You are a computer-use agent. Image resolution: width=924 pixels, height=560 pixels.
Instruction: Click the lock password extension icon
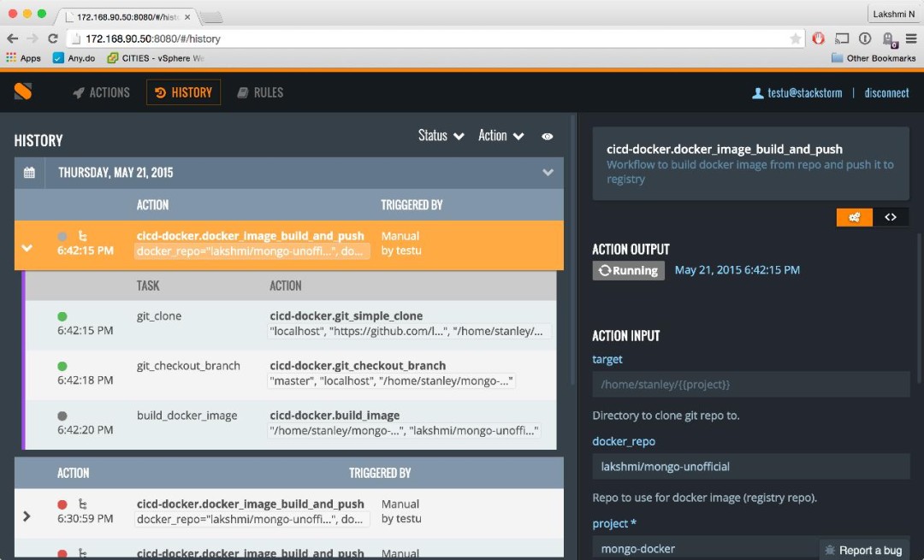pos(889,38)
